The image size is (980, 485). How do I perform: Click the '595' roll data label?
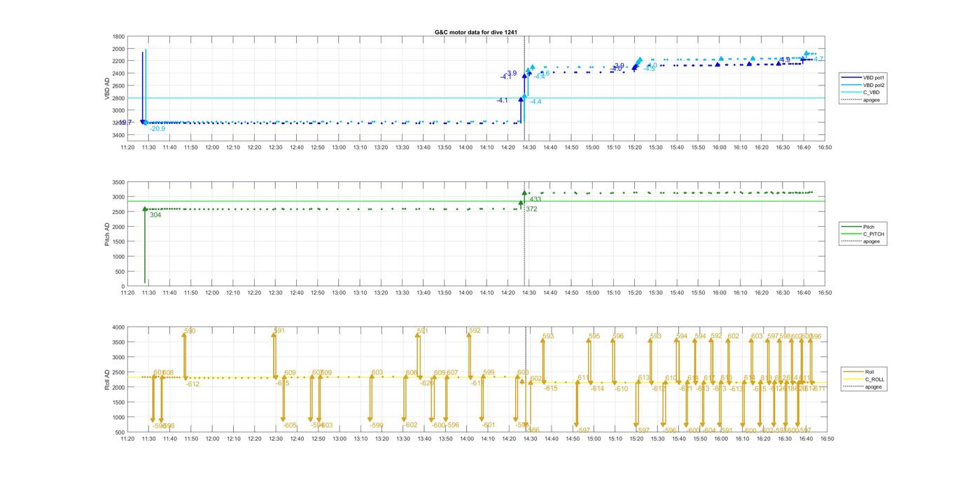594,337
